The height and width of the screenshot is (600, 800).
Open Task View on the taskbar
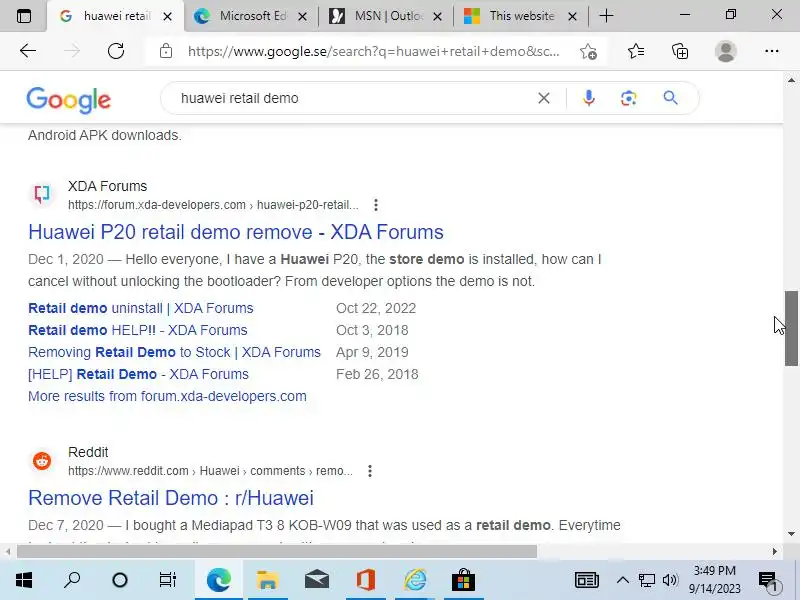click(x=167, y=580)
